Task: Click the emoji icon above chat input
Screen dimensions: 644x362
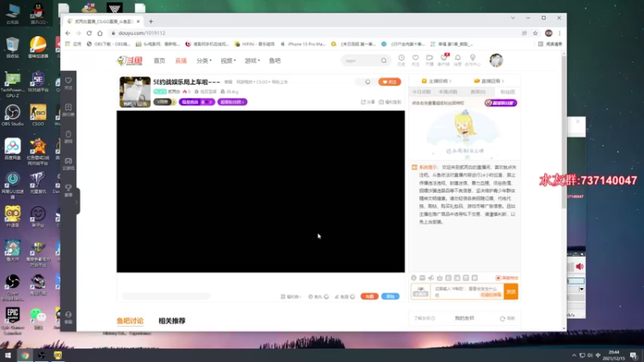Action: point(414,278)
